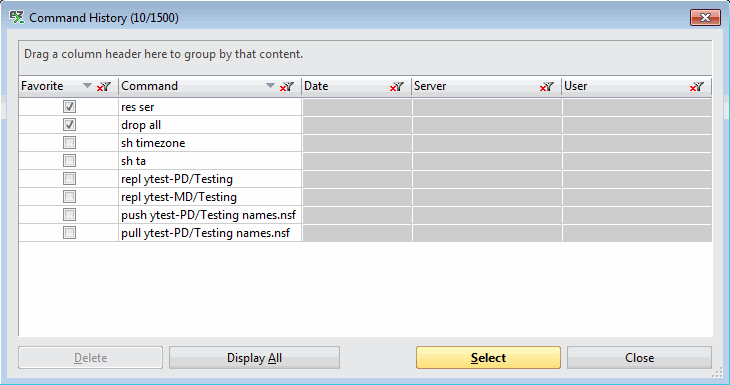Click the Display All button
The height and width of the screenshot is (385, 730).
click(254, 358)
